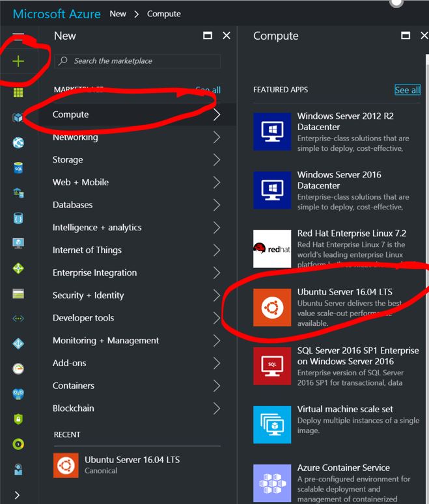Expand Intelligence + analytics chevron

217,228
